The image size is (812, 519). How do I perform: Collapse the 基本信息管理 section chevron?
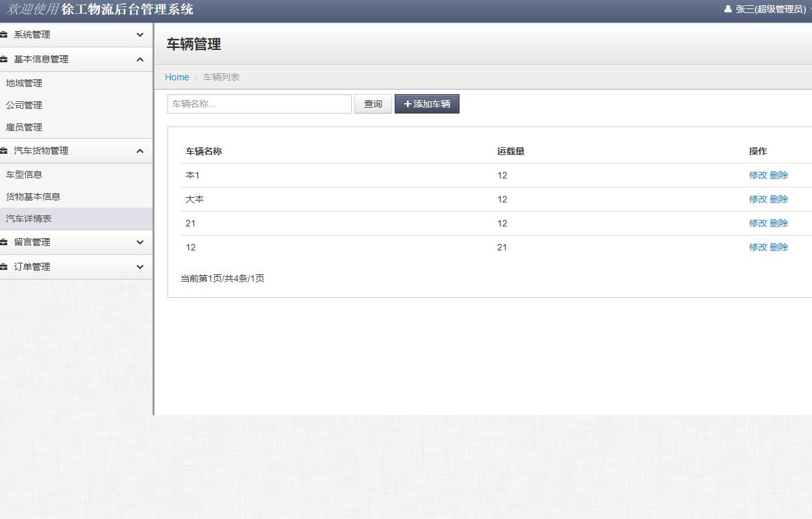pos(140,59)
